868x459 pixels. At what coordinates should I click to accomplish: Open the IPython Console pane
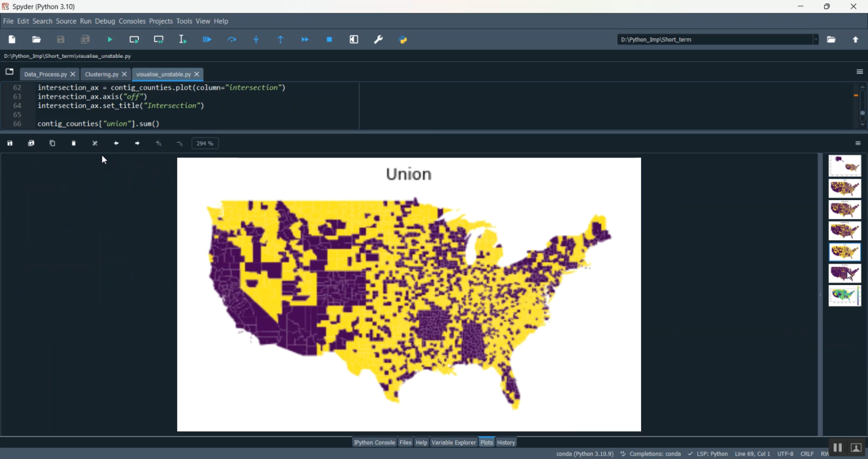[x=374, y=443]
